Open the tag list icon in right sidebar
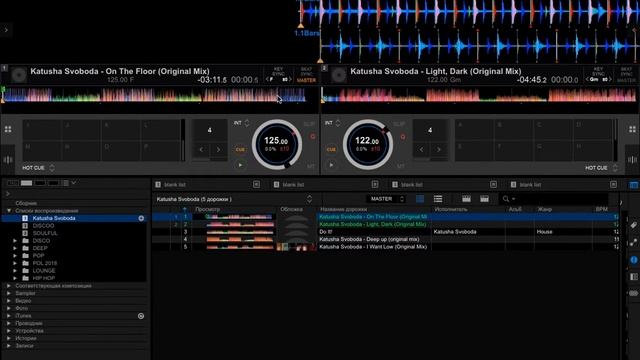This screenshot has height=360, width=640. coord(633,225)
